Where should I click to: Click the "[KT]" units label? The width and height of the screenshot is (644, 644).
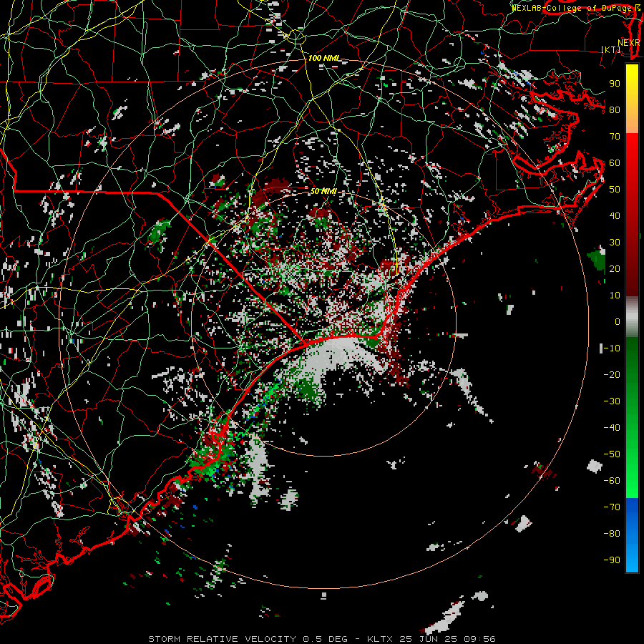coord(611,49)
